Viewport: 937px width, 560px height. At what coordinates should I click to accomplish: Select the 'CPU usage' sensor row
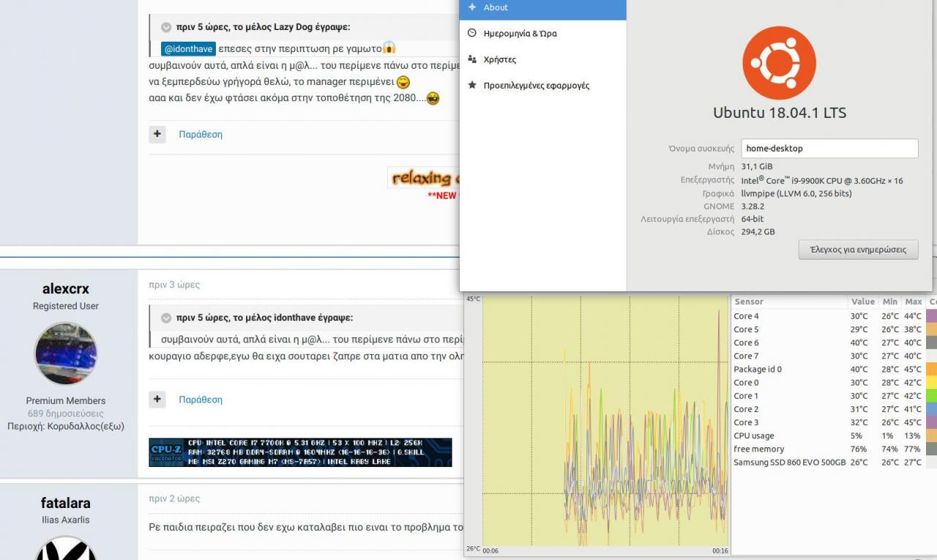click(835, 436)
